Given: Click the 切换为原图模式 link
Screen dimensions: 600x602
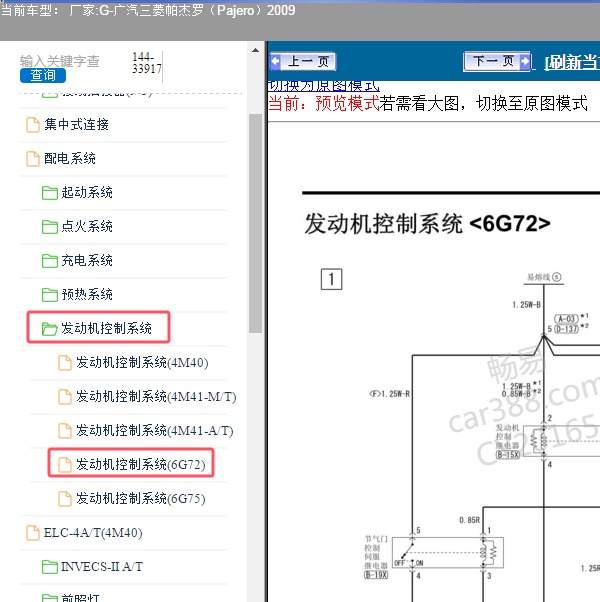Looking at the screenshot, I should 324,86.
